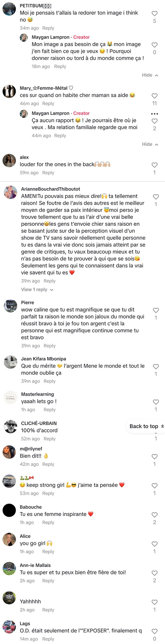Image resolution: width=165 pixels, height=644 pixels.
Task: Like the Babouche 'femme inspirante' comment
Action: (x=155, y=515)
